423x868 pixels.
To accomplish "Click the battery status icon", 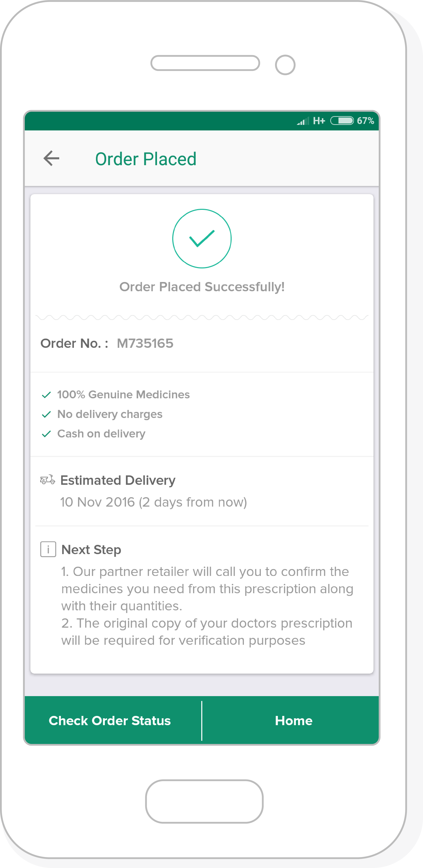I will (x=342, y=121).
